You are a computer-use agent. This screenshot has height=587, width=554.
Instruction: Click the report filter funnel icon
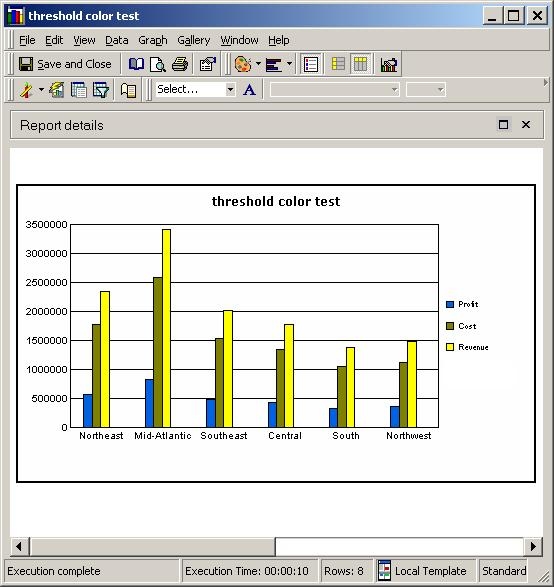pyautogui.click(x=101, y=90)
